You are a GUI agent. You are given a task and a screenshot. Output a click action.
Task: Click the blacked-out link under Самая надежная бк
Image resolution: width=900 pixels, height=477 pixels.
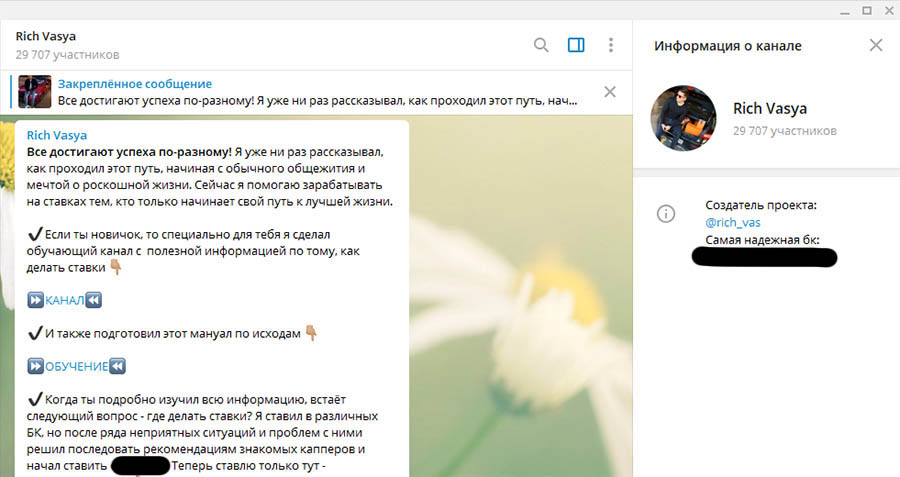pos(764,257)
